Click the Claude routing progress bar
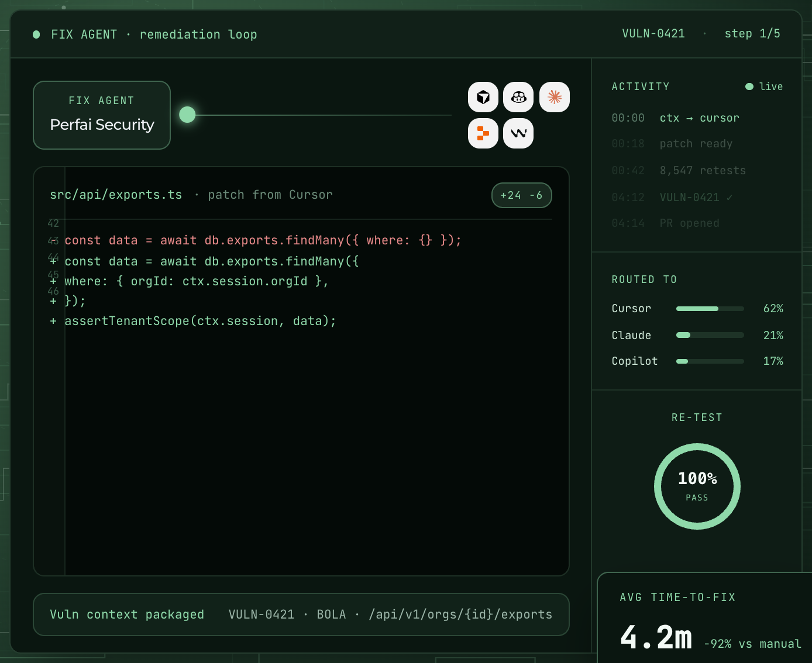The image size is (812, 663). pyautogui.click(x=710, y=335)
